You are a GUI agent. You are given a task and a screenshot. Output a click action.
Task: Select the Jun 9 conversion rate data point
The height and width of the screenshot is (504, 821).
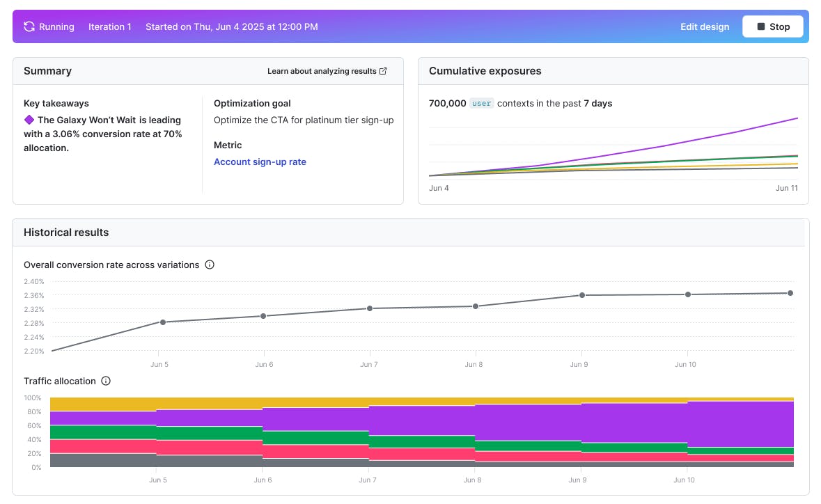point(581,295)
